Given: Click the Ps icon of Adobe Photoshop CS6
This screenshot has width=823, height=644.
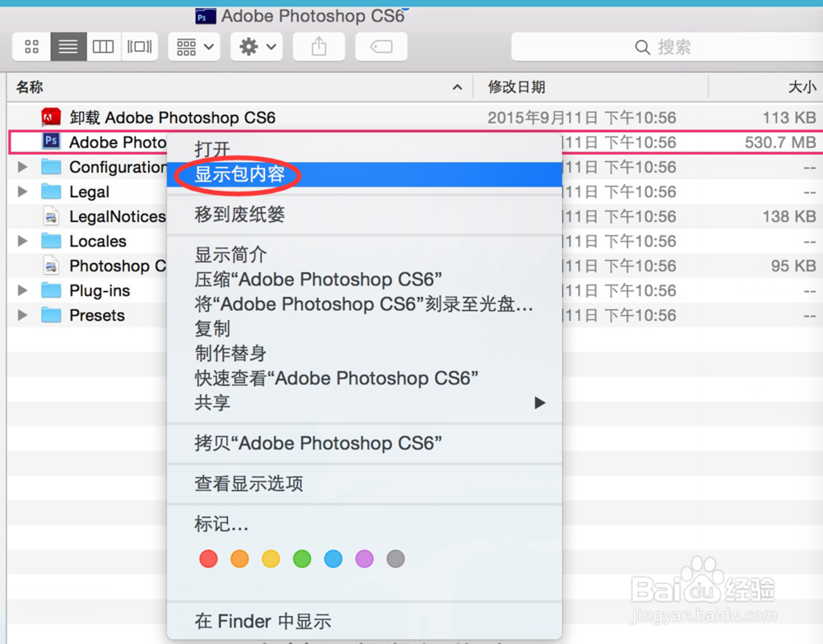Looking at the screenshot, I should point(49,141).
